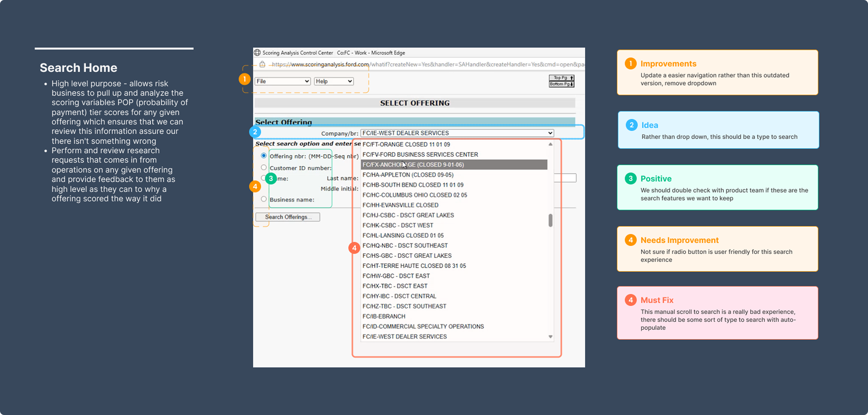Select the Customer ID number radio button
The width and height of the screenshot is (868, 415).
pos(263,167)
